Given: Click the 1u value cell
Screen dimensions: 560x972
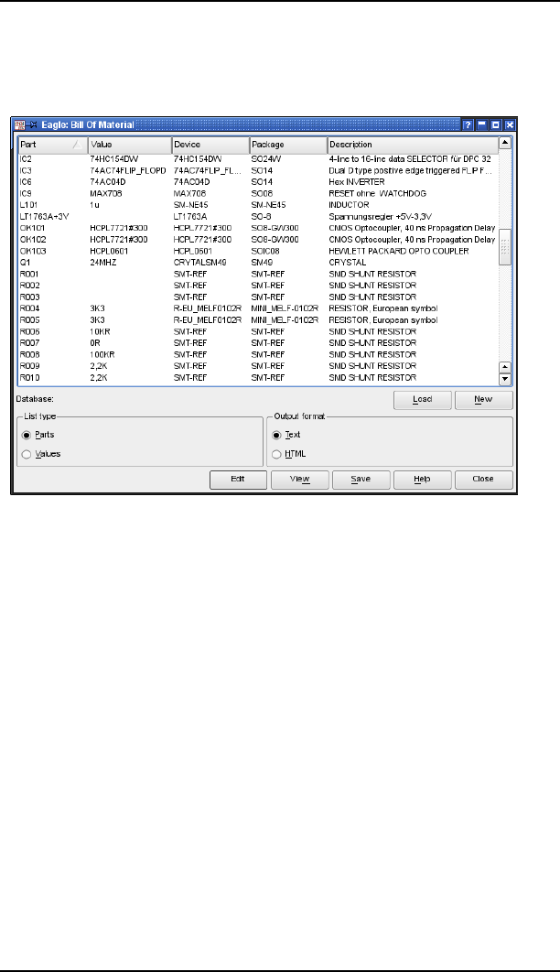Looking at the screenshot, I should (94, 205).
